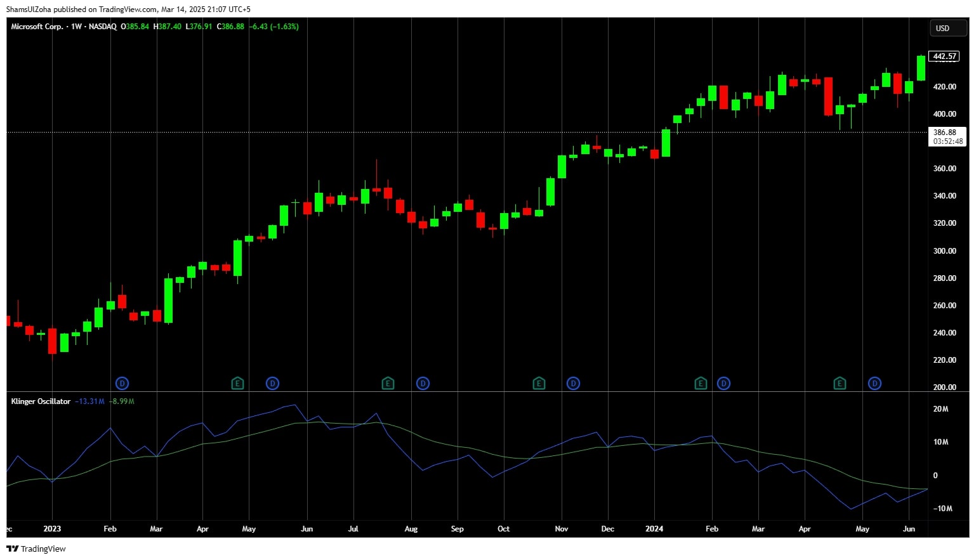976x560 pixels.
Task: Click the "NASDAQ" exchange label
Action: [x=102, y=27]
